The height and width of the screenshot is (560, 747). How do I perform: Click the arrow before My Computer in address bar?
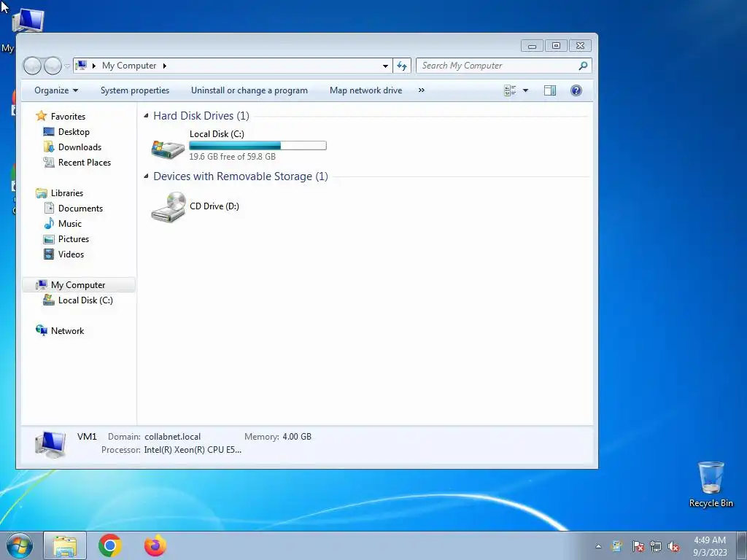click(94, 66)
